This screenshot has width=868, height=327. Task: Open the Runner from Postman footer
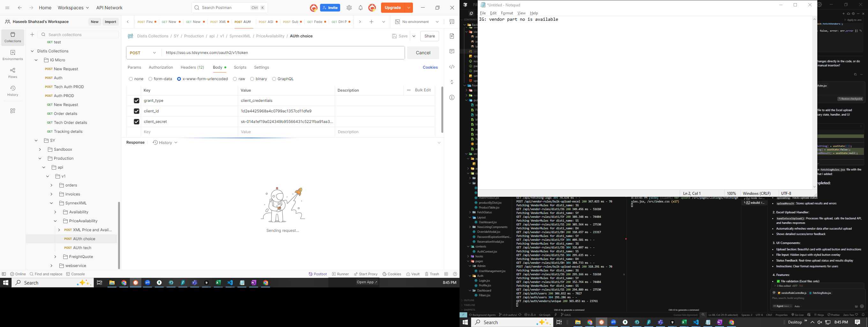[x=340, y=274]
